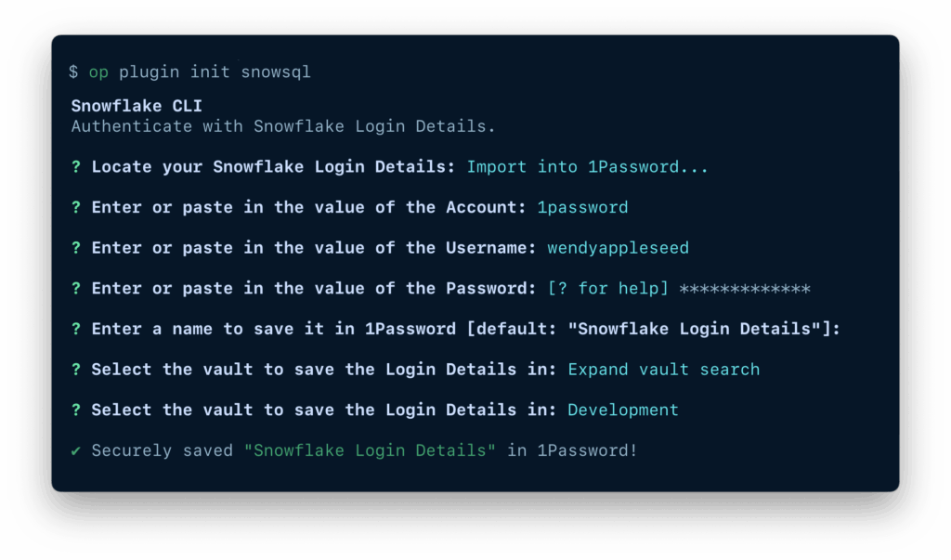Image resolution: width=951 pixels, height=560 pixels.
Task: Click the question mark on the Username line
Action: click(76, 248)
